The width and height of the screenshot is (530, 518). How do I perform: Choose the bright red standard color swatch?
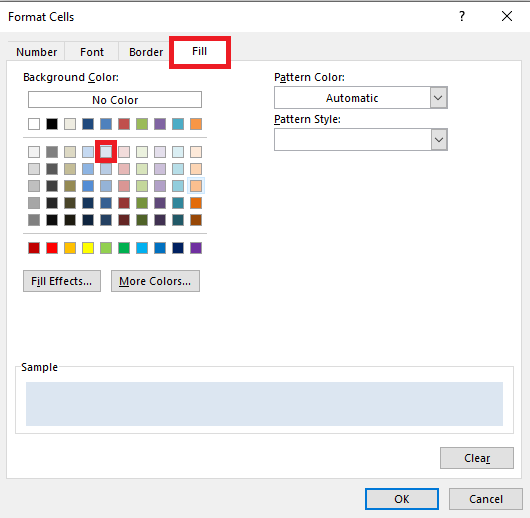pos(52,248)
